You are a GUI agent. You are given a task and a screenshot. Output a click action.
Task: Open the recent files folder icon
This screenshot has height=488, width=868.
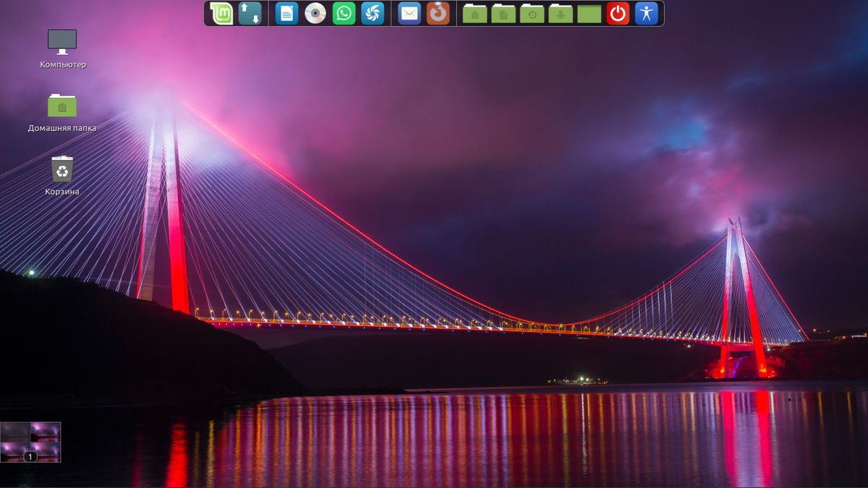[532, 13]
